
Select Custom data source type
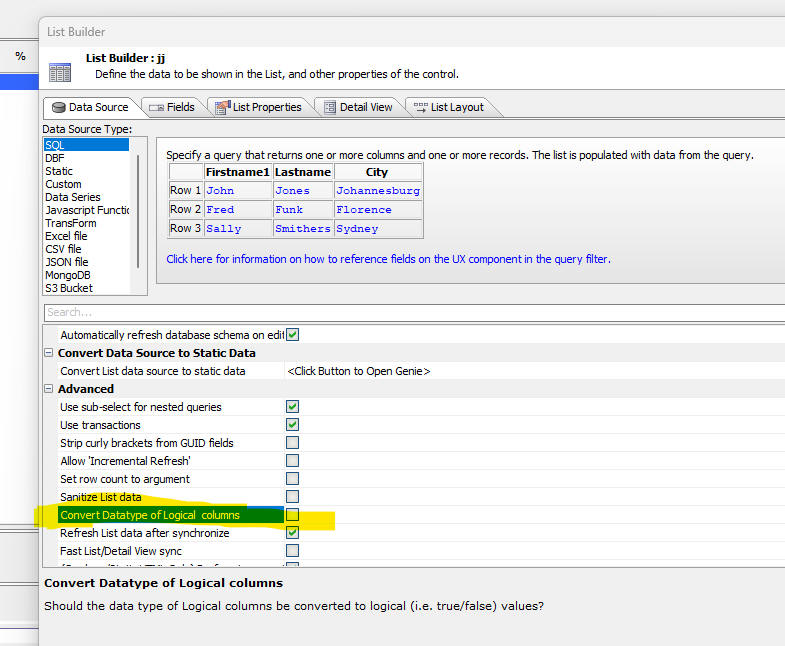86,184
